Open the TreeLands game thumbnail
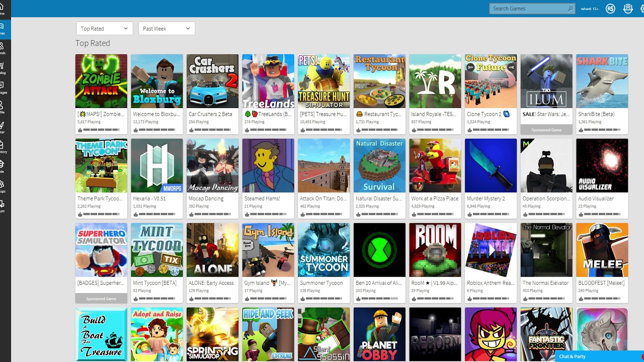The image size is (644, 362). 268,81
